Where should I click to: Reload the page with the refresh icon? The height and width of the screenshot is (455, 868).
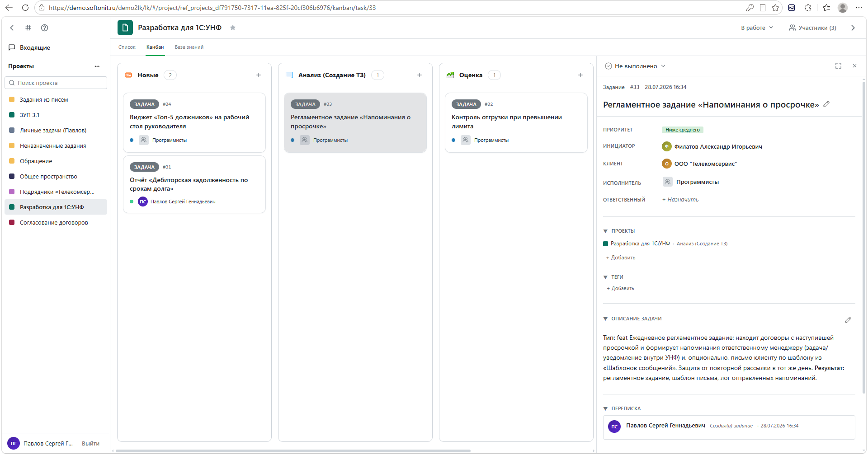tap(25, 8)
